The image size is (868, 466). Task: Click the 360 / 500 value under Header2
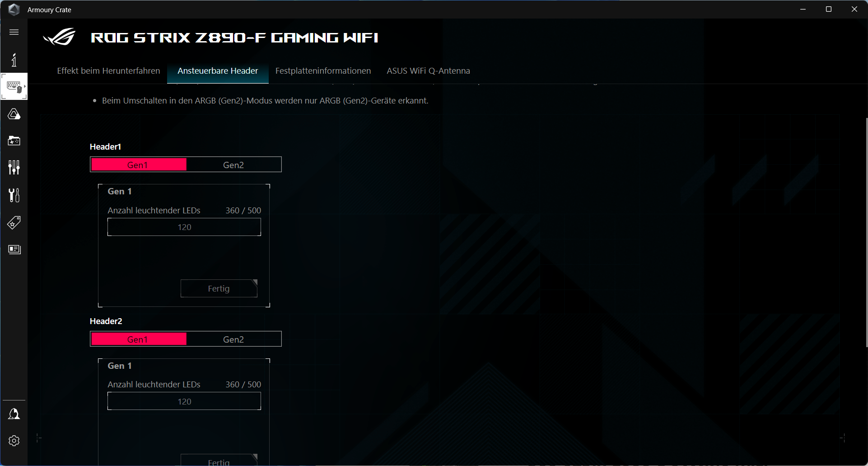(x=243, y=384)
